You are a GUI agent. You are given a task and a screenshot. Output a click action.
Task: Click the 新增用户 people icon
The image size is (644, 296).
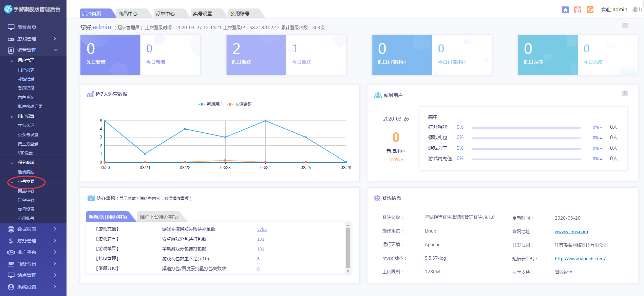pos(378,95)
